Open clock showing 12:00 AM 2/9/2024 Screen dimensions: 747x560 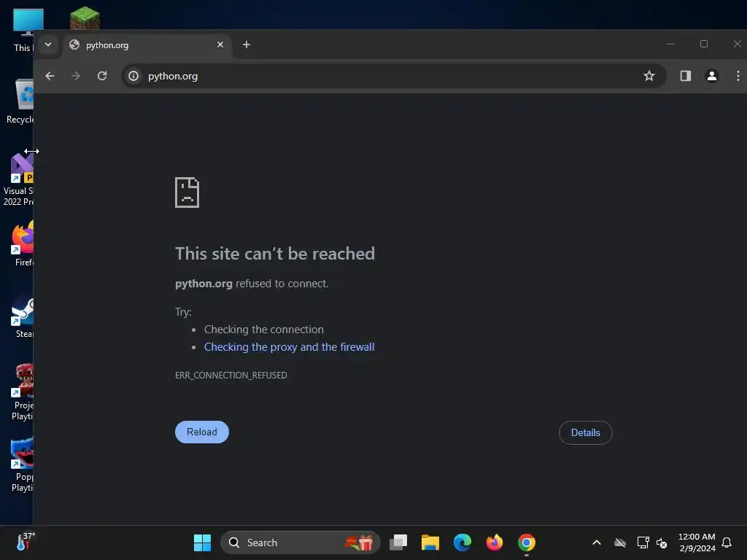point(697,542)
